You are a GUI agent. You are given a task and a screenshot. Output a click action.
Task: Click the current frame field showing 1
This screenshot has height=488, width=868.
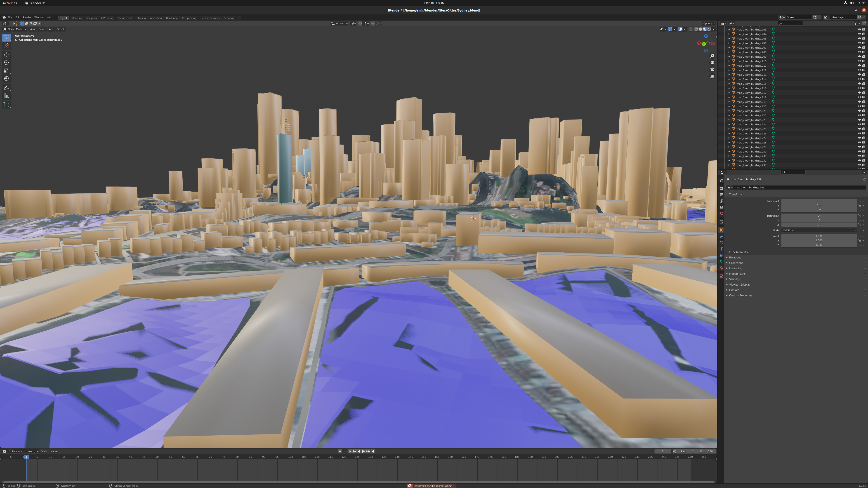[663, 452]
